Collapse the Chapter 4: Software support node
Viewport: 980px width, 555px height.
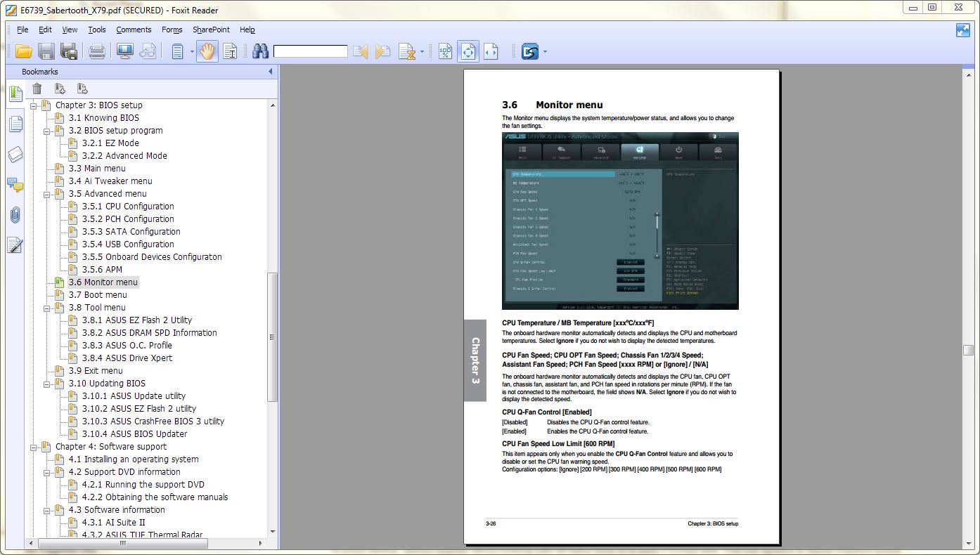pyautogui.click(x=34, y=447)
